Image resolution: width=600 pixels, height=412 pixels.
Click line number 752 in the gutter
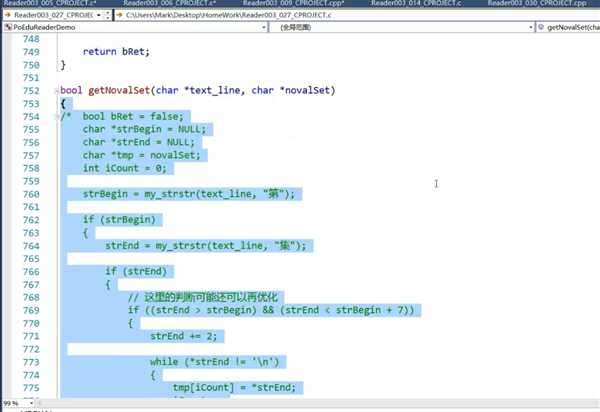(31, 91)
